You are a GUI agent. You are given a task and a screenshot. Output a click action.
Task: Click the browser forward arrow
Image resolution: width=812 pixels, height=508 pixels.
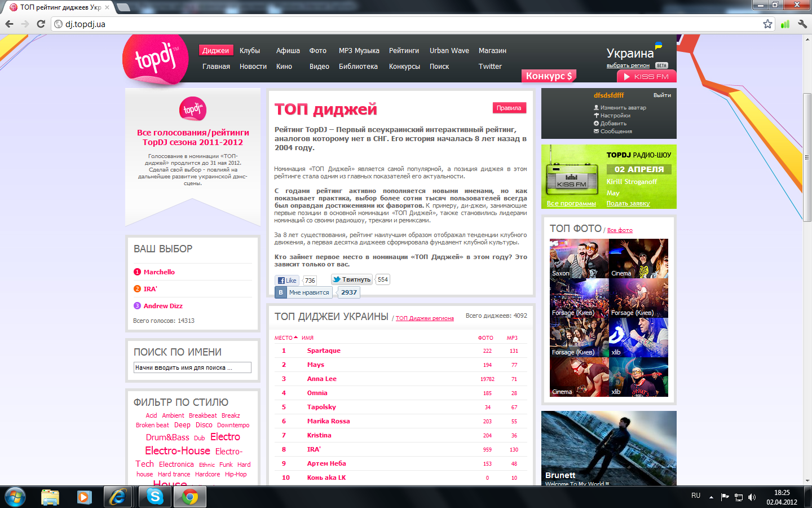pyautogui.click(x=25, y=24)
